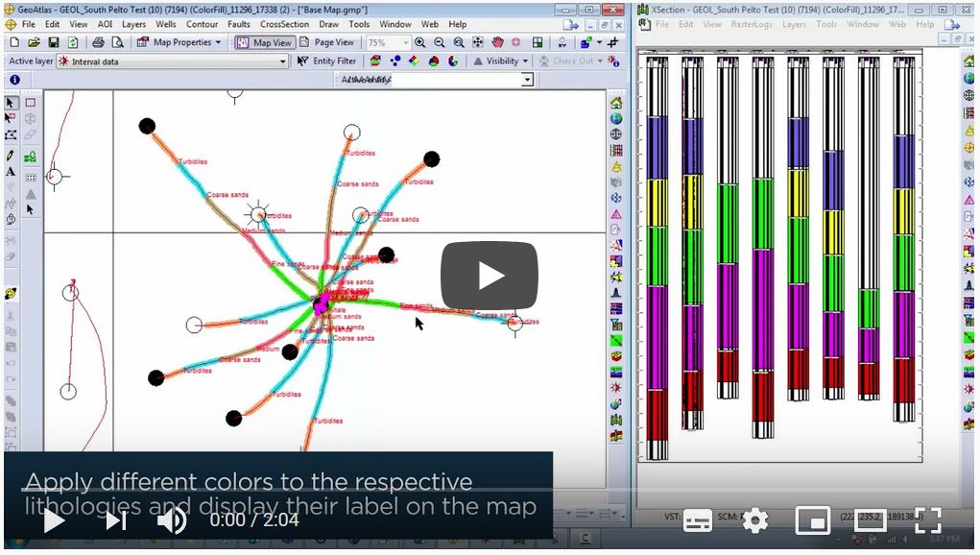Click the open folder icon

pyautogui.click(x=35, y=43)
